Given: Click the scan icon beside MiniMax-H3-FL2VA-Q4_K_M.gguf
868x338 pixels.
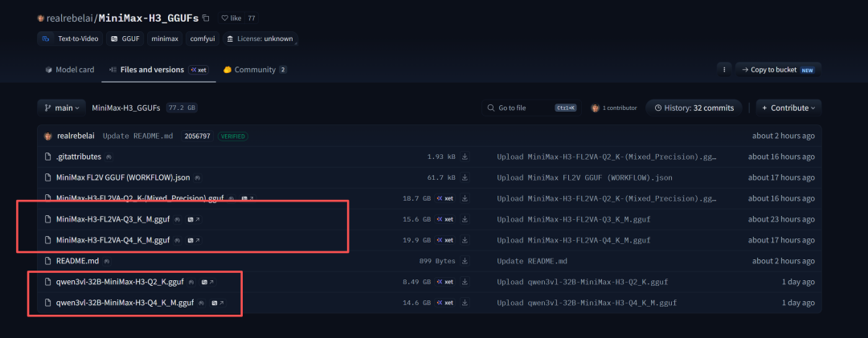Looking at the screenshot, I should (177, 240).
